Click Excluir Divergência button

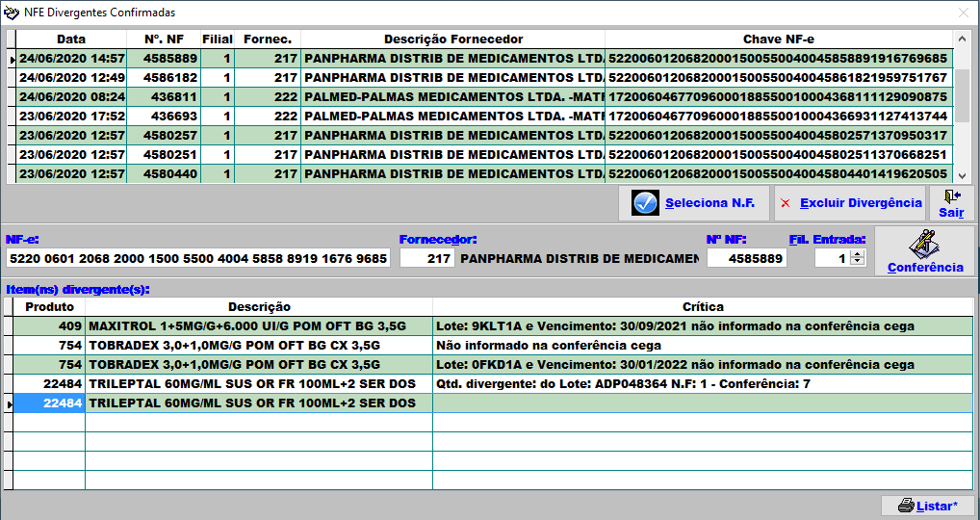coord(850,203)
